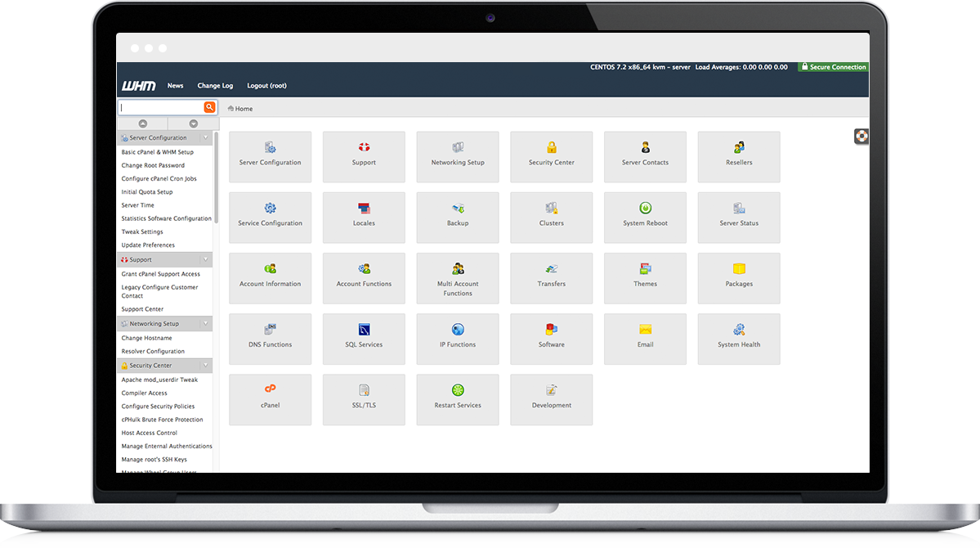Click the orange search magnifier button
The image size is (980, 548).
click(210, 107)
